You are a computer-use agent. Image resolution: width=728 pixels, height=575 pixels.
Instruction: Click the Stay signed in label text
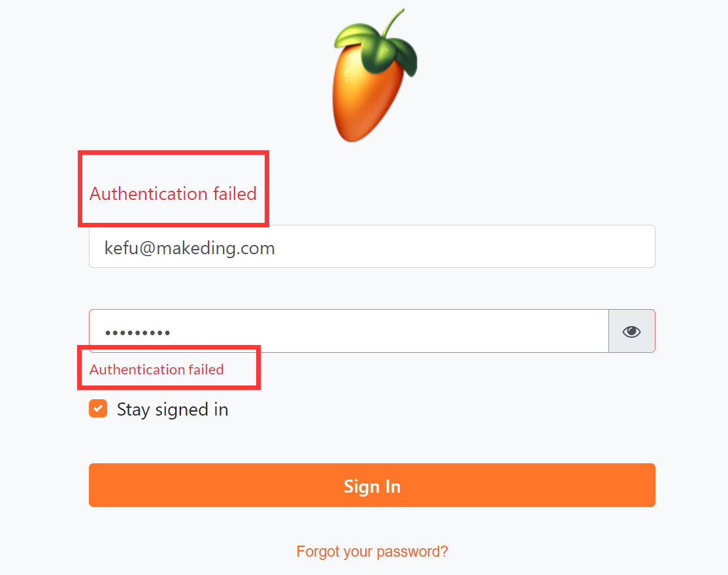pos(173,410)
